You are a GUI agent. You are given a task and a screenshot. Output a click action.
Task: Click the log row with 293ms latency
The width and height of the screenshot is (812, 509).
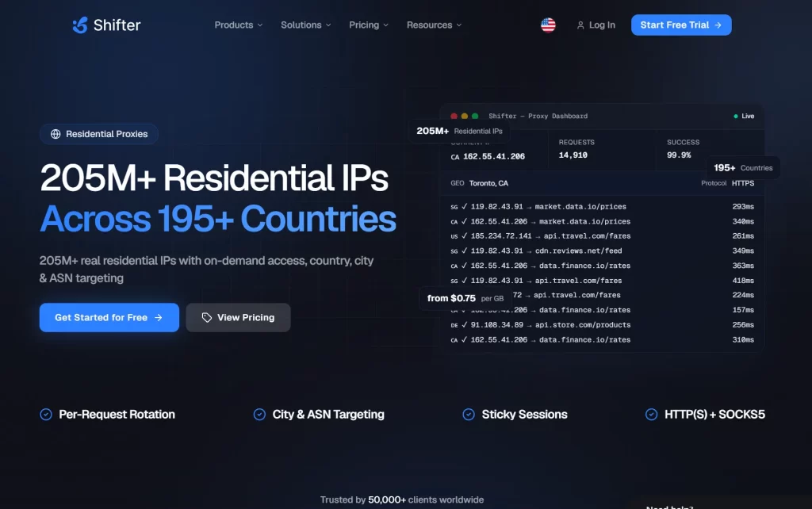coord(603,207)
